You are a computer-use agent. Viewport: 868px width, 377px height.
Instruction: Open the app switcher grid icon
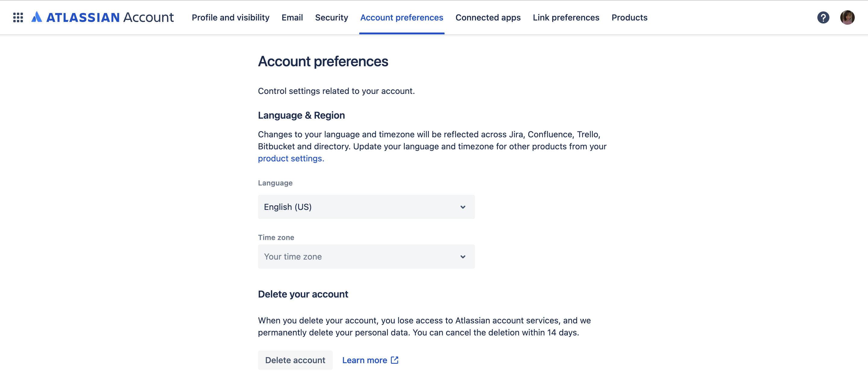(x=18, y=17)
